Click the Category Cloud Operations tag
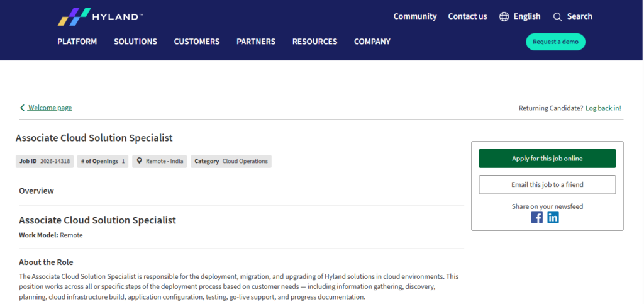Image resolution: width=644 pixels, height=304 pixels. (x=231, y=162)
